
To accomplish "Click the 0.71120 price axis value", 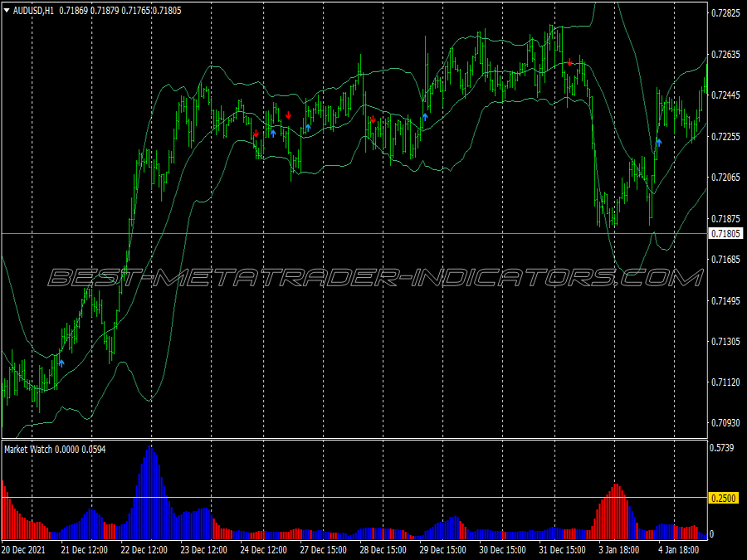I will [726, 382].
